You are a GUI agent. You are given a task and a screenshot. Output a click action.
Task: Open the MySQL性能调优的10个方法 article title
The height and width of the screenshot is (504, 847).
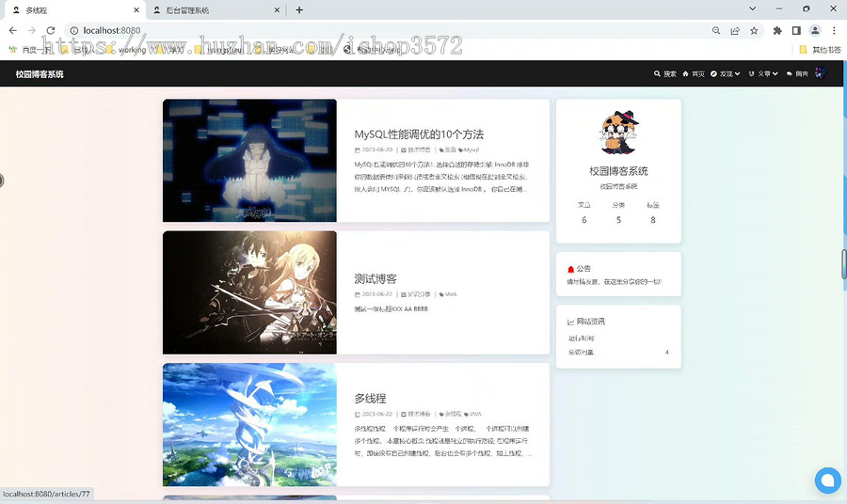[419, 134]
